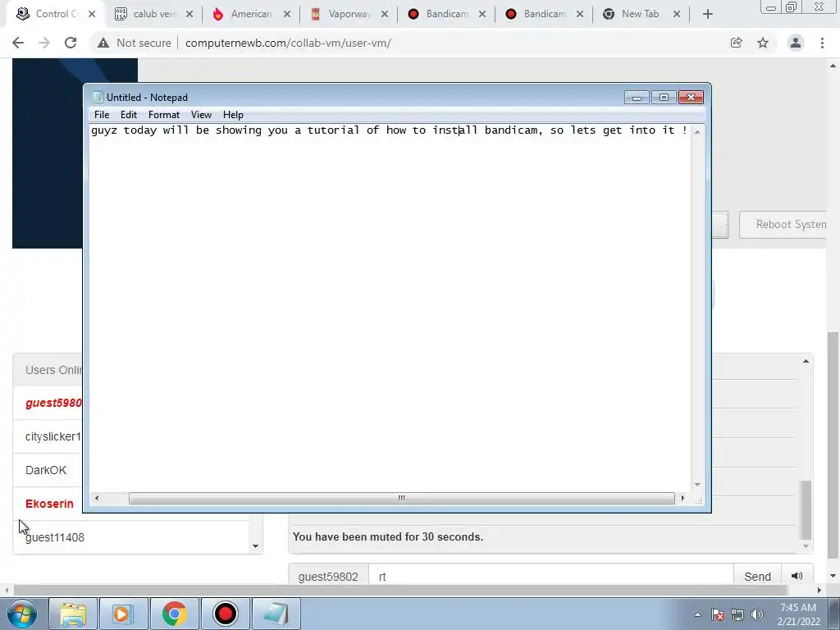Screen dimensions: 840x630
Task: Close the New Tab tab
Action: (677, 15)
